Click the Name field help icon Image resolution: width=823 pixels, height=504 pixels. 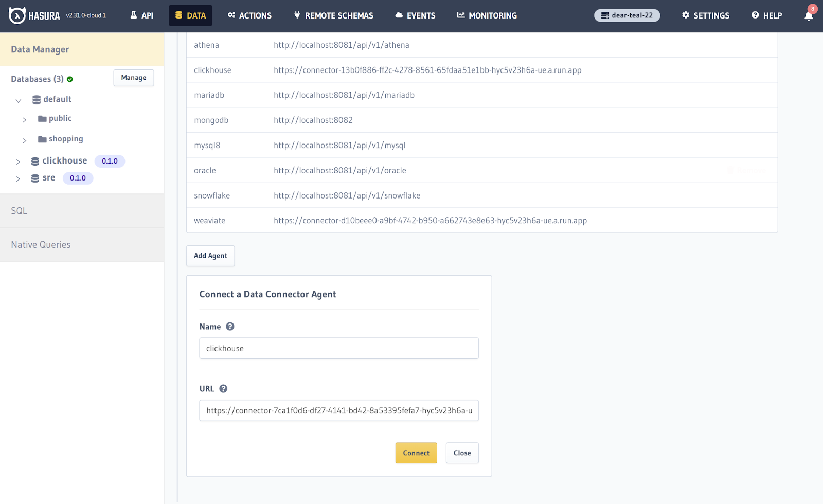click(230, 327)
